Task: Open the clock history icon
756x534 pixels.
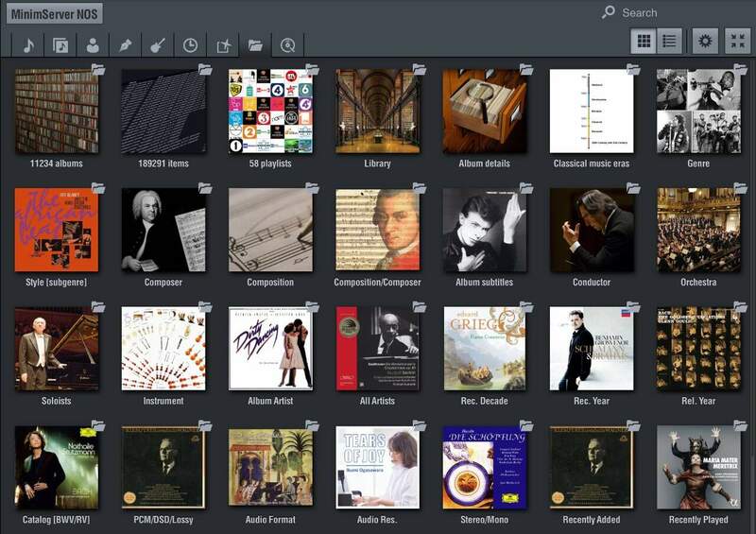Action: coord(190,44)
